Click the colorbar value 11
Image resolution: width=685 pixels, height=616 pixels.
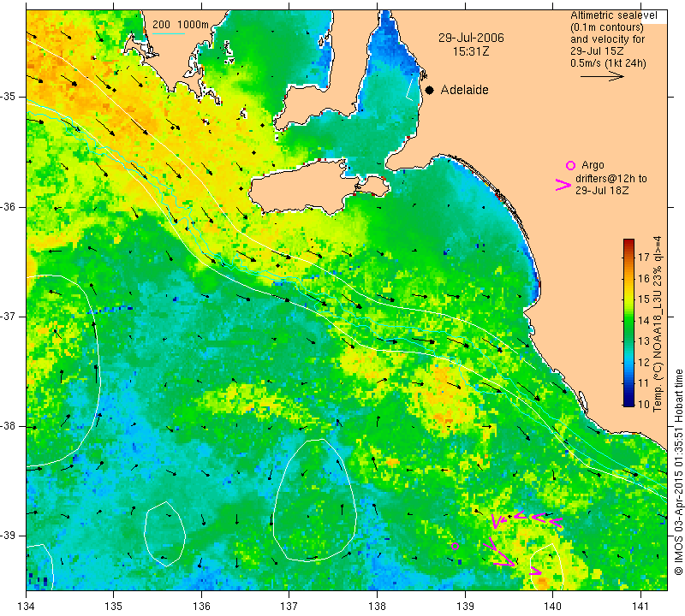[x=644, y=383]
